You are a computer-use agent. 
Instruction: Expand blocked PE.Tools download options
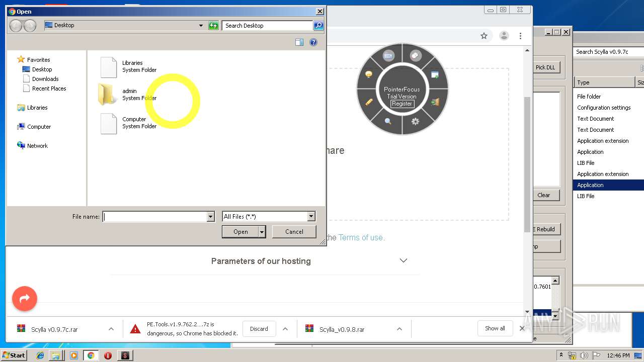click(x=285, y=329)
